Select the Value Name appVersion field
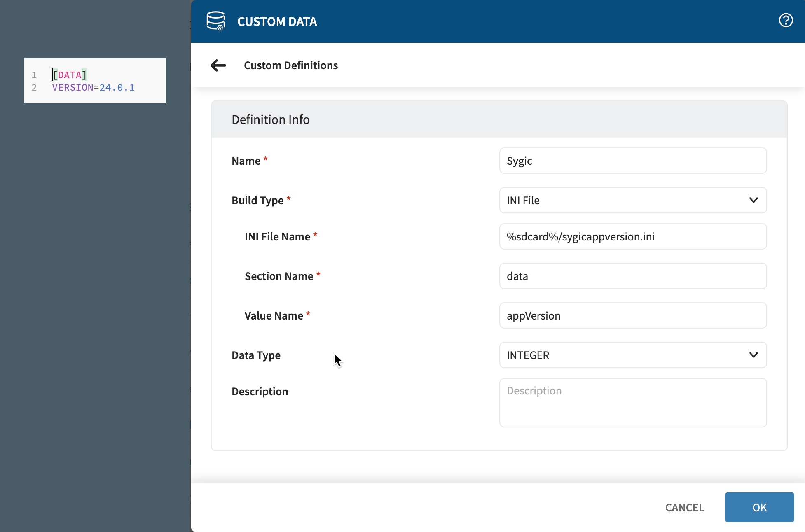This screenshot has width=805, height=532. [632, 315]
